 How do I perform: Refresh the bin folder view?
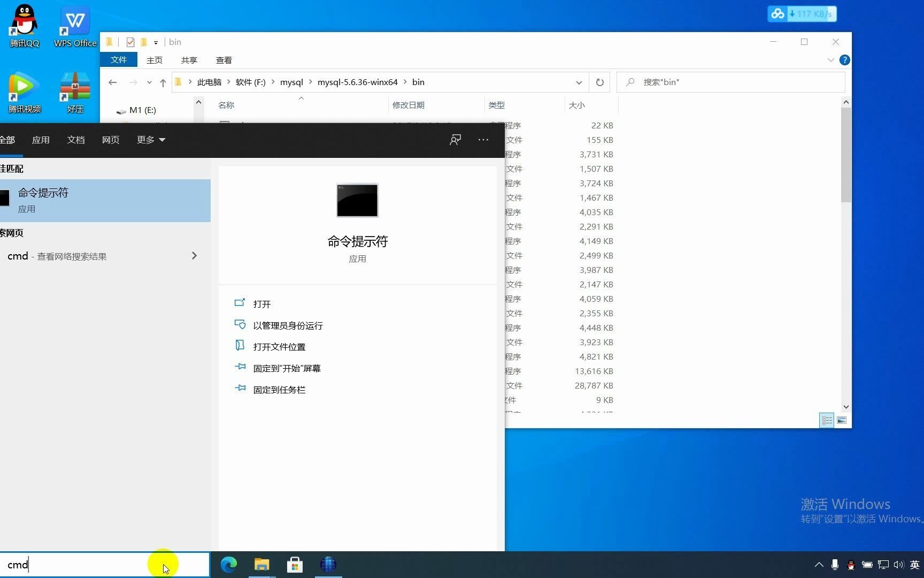click(599, 82)
